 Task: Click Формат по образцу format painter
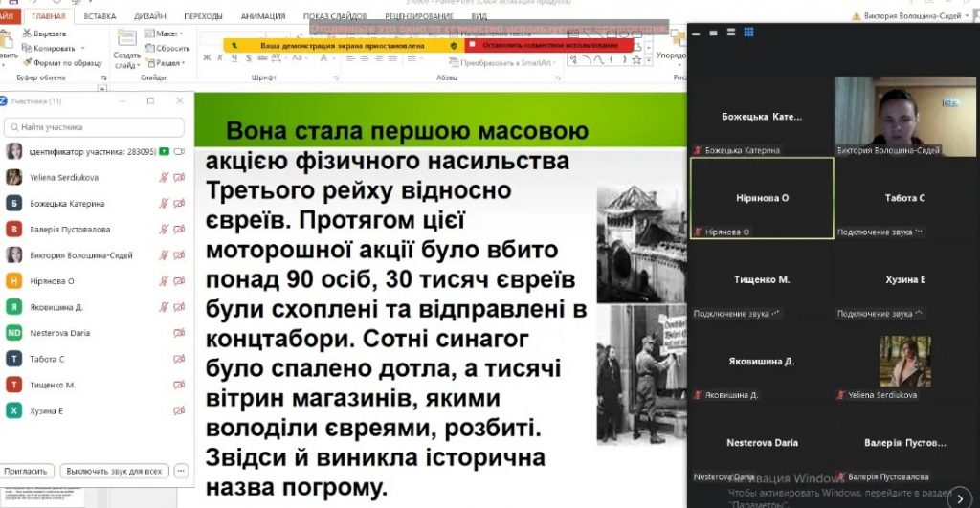click(25, 62)
